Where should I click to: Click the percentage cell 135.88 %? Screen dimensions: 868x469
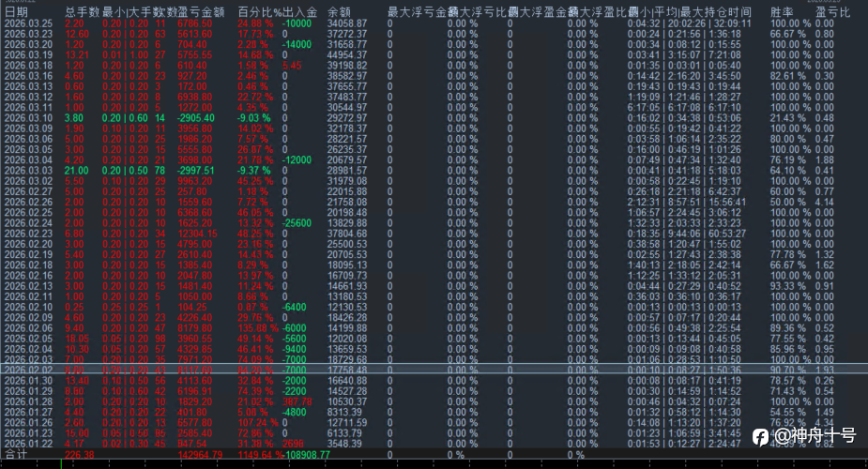point(258,328)
